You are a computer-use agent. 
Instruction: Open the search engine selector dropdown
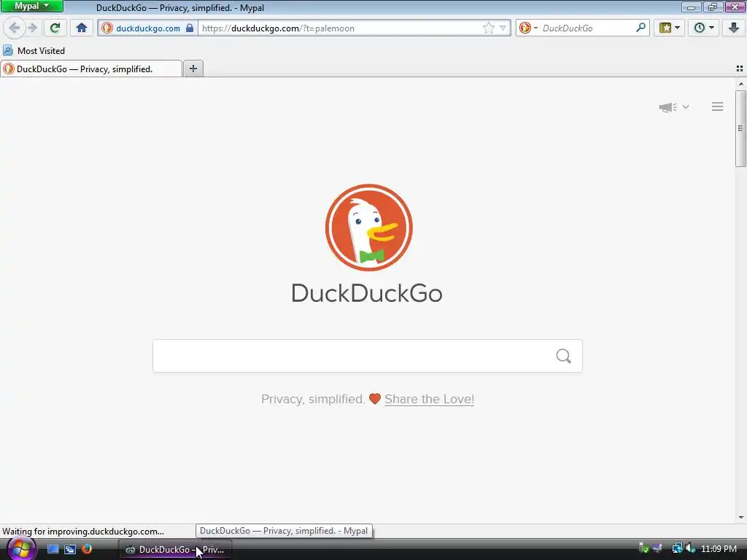(x=528, y=28)
